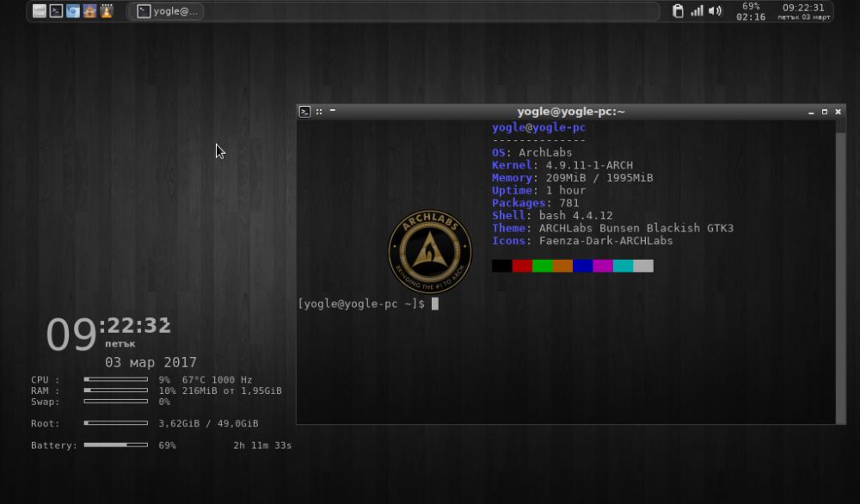860x504 pixels.
Task: Click the four-dot sticky button in titlebar
Action: (319, 111)
